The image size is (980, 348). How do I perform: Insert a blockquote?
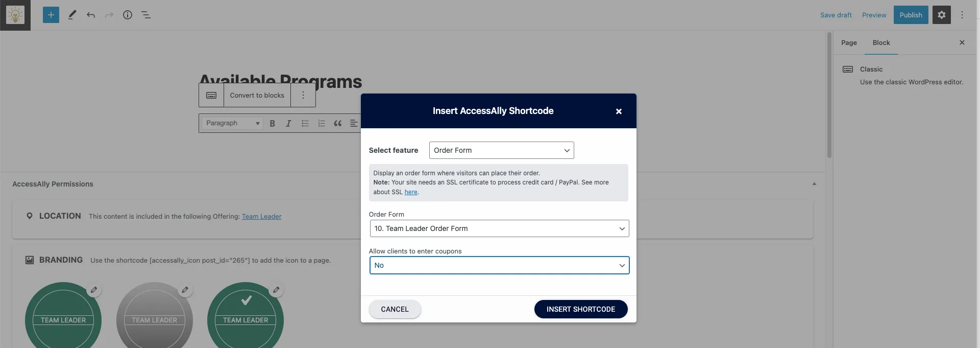tap(338, 123)
